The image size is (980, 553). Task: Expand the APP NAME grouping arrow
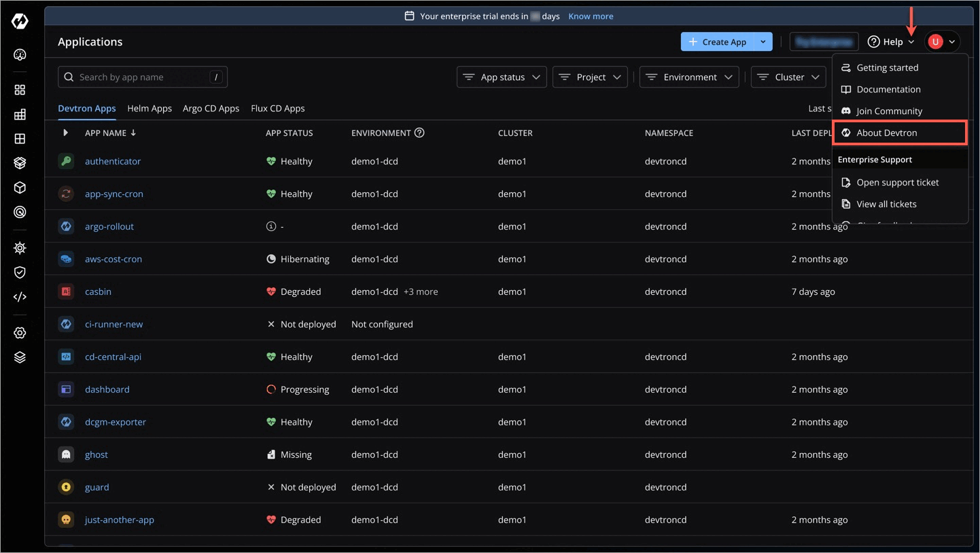coord(66,132)
